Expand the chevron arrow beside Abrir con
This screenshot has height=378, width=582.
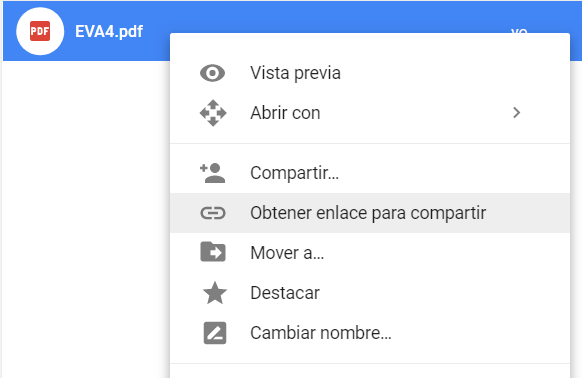coord(516,113)
